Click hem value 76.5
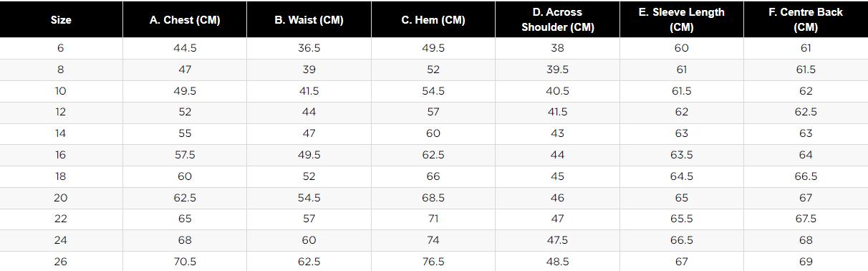Screen dimensions: 868x271 pos(433,262)
